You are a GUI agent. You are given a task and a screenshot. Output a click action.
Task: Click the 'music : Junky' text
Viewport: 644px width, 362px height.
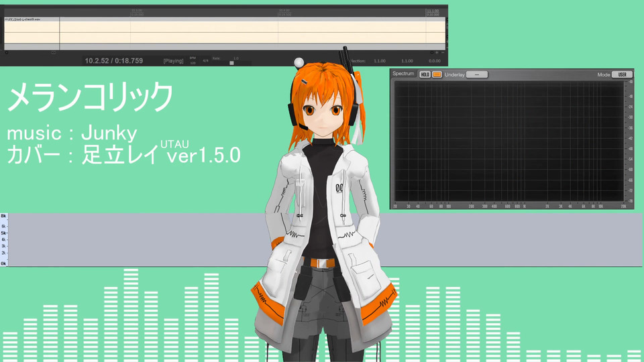click(72, 133)
